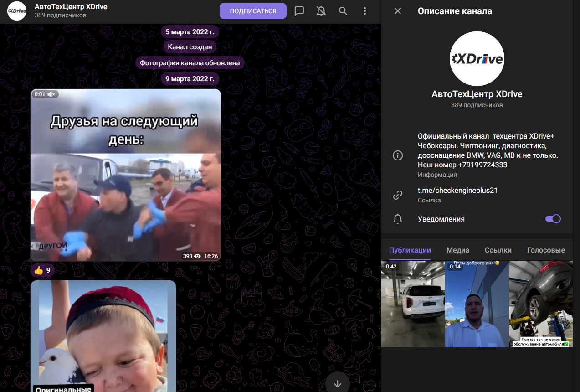Open search in channel
The width and height of the screenshot is (580, 392).
click(343, 11)
